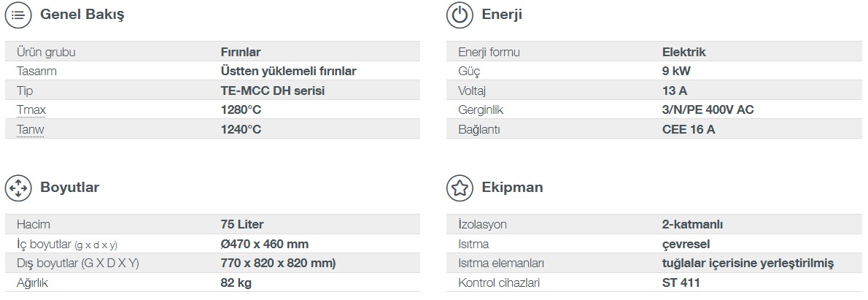Image resolution: width=868 pixels, height=300 pixels.
Task: Click the TE-MCC DH serisi type value
Action: [272, 91]
